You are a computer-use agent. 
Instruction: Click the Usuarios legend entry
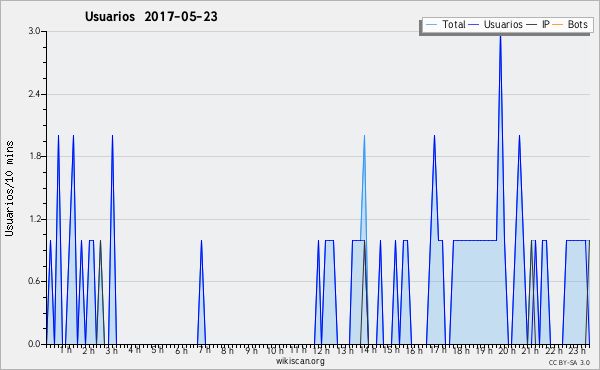496,24
